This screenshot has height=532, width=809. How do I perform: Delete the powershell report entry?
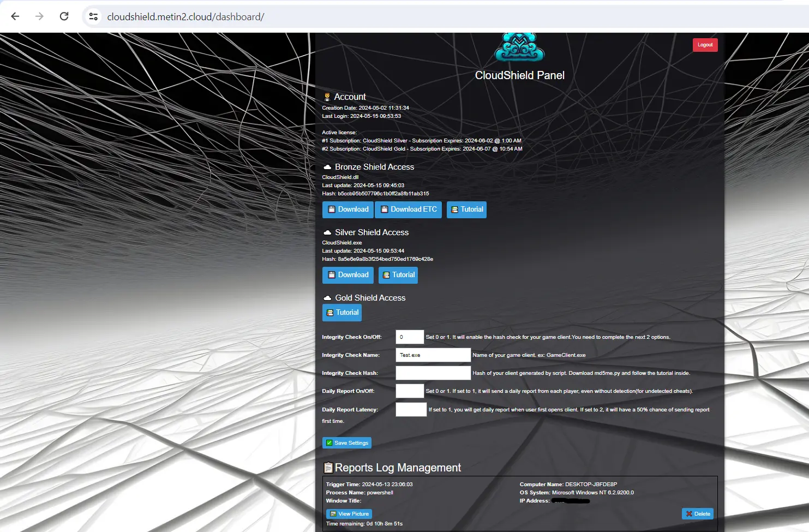698,514
